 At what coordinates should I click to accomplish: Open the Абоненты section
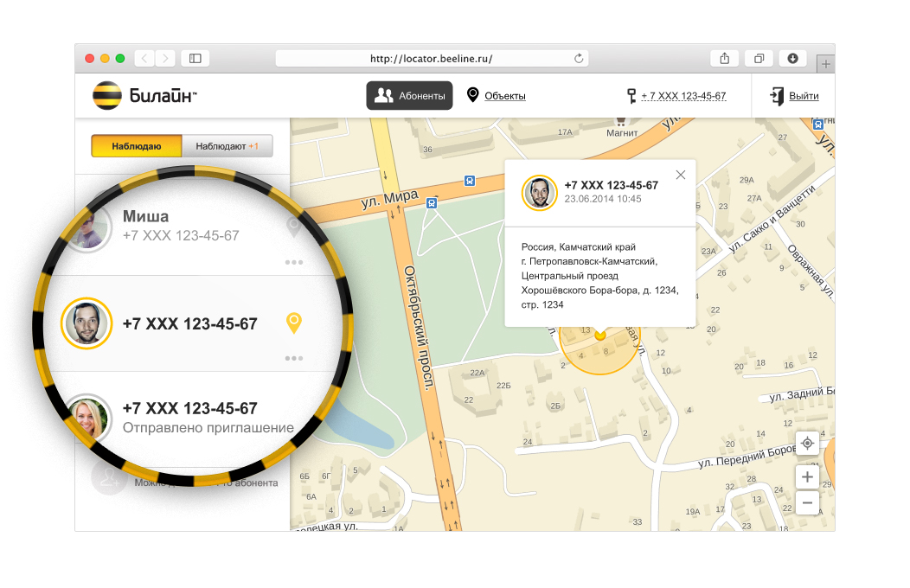pos(409,96)
